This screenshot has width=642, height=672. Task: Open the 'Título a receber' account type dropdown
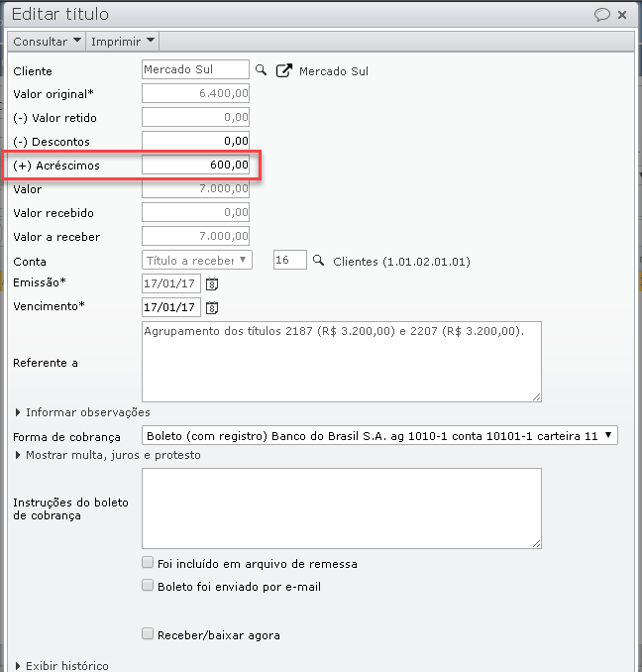pos(197,260)
